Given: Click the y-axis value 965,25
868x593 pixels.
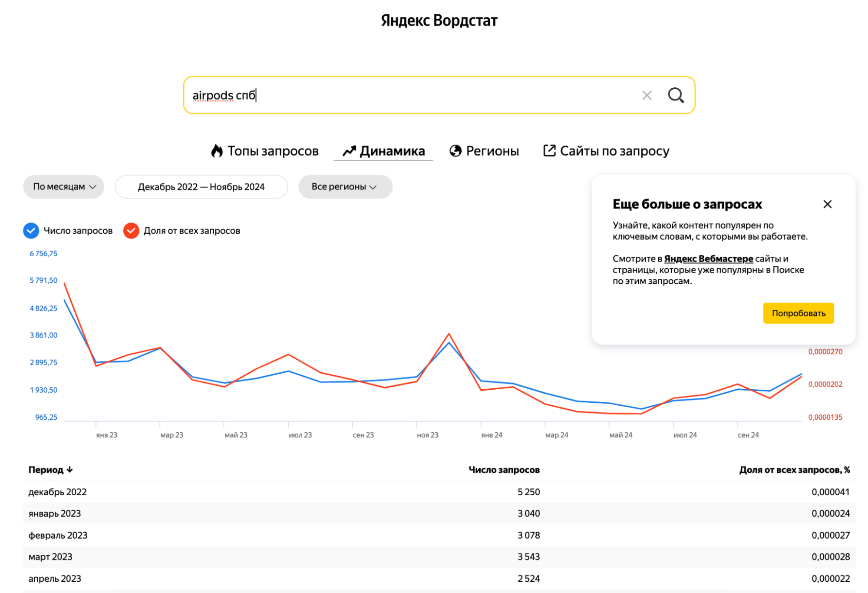Looking at the screenshot, I should [x=46, y=417].
